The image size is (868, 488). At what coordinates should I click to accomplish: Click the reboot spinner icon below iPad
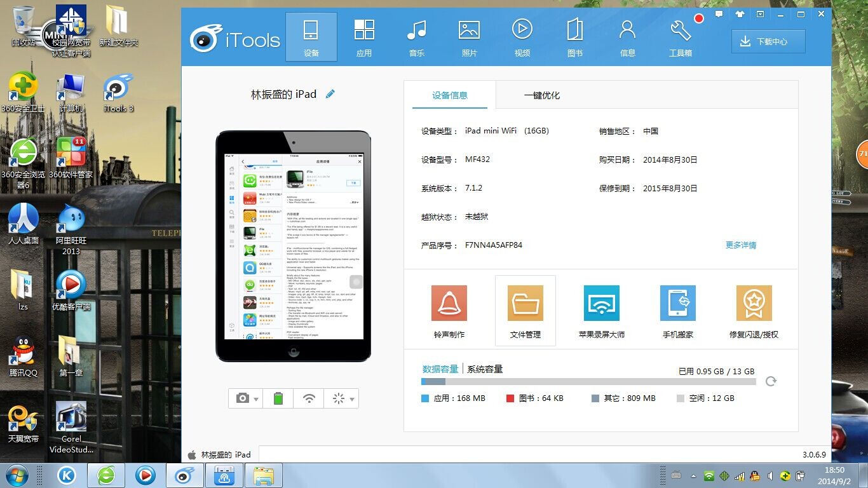(x=338, y=398)
